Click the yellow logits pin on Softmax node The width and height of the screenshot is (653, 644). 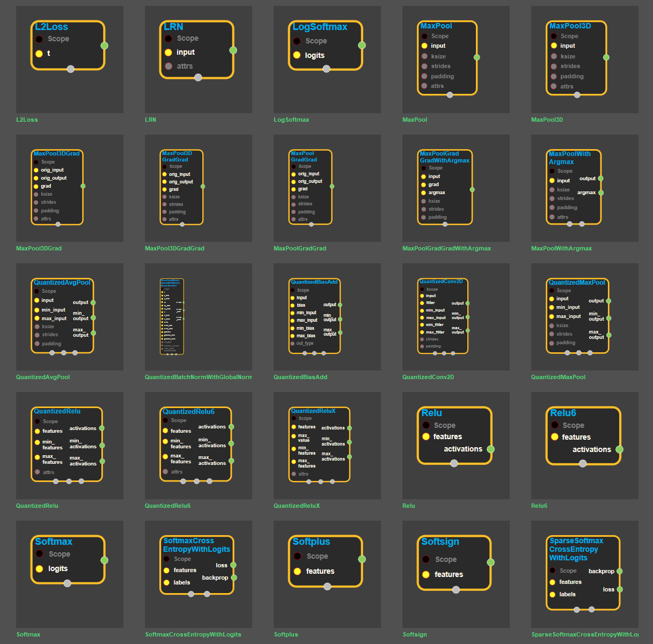click(39, 568)
